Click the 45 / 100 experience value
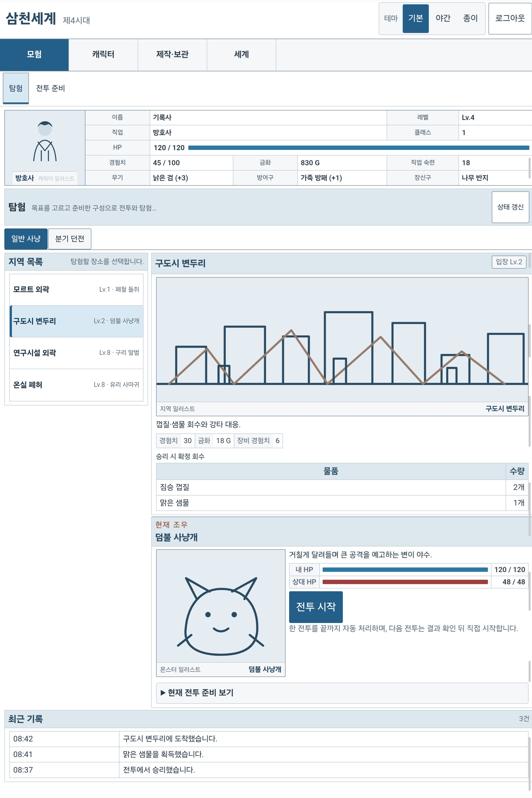 coord(166,163)
